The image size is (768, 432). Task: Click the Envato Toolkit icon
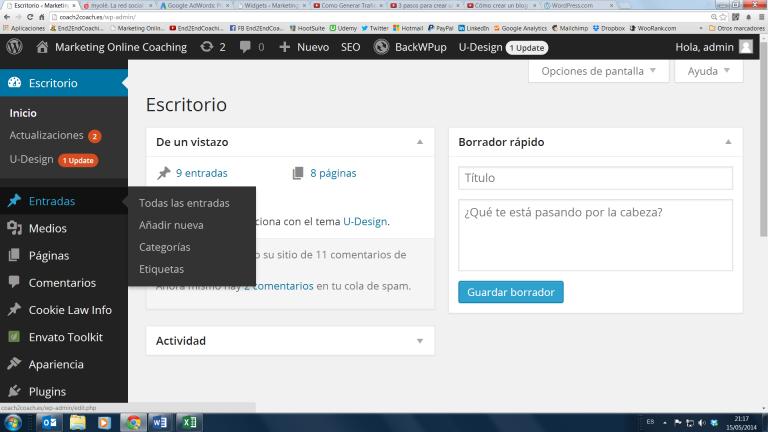click(x=14, y=337)
